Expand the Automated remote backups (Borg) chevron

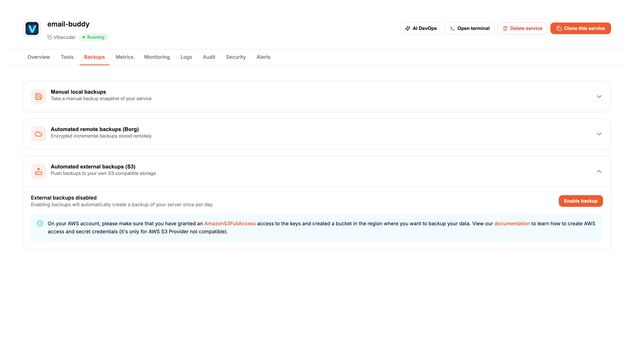coord(599,134)
